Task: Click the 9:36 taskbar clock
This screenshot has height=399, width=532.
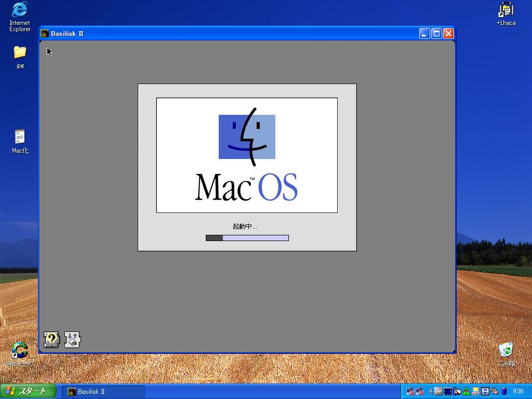Action: 518,392
